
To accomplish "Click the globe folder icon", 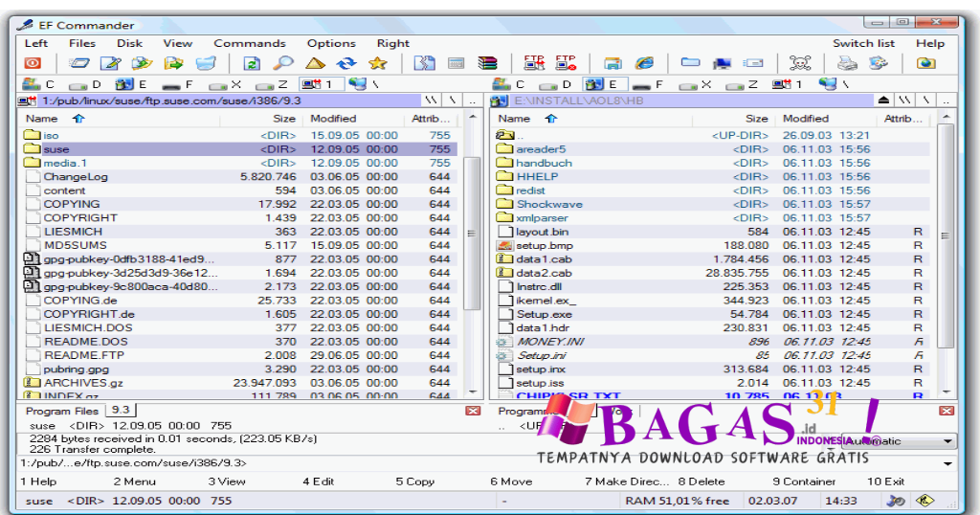I will (925, 63).
